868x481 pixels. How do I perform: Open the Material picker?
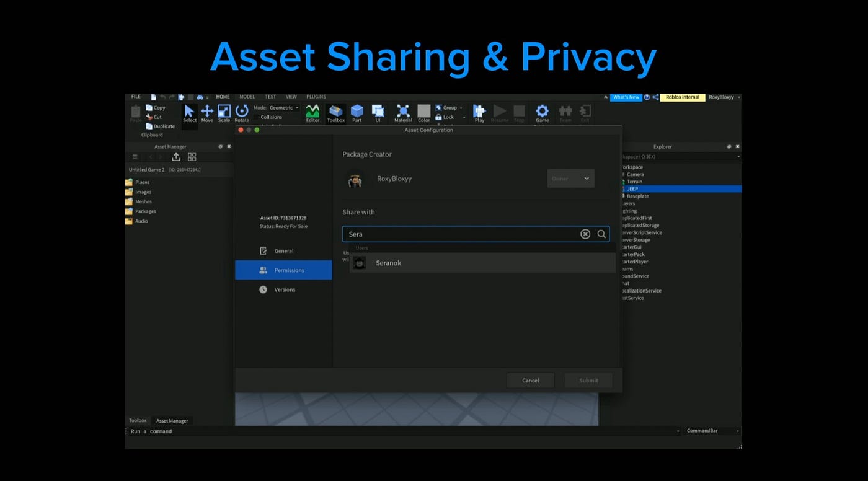(x=403, y=113)
